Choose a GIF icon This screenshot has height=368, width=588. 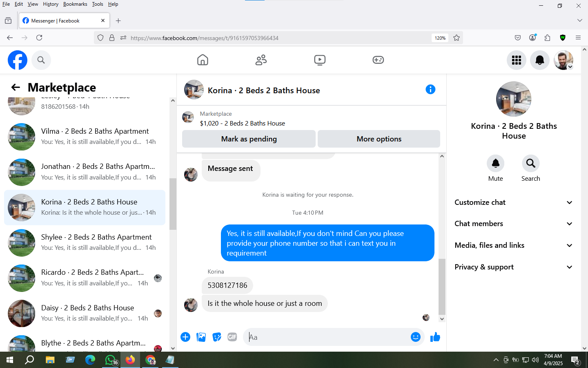pos(232,337)
